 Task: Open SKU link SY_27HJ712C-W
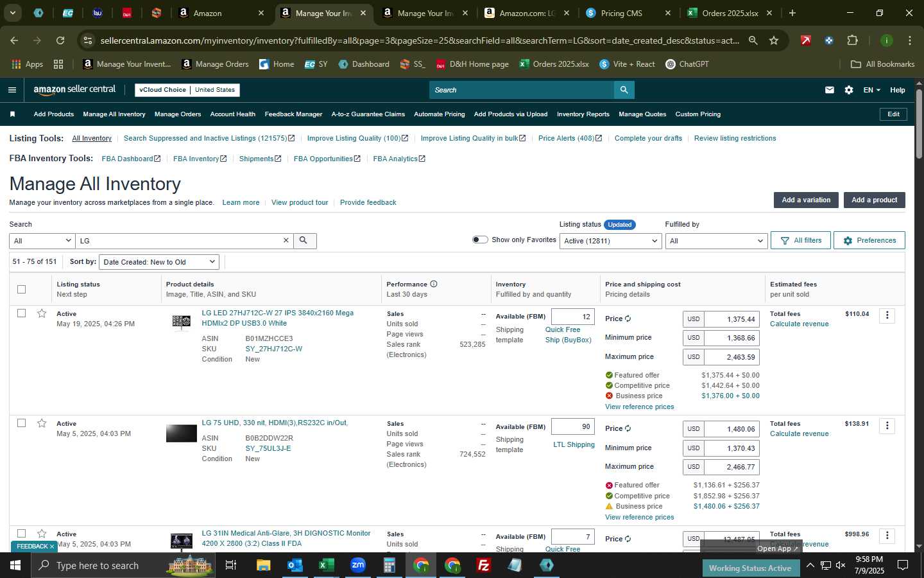coord(273,349)
